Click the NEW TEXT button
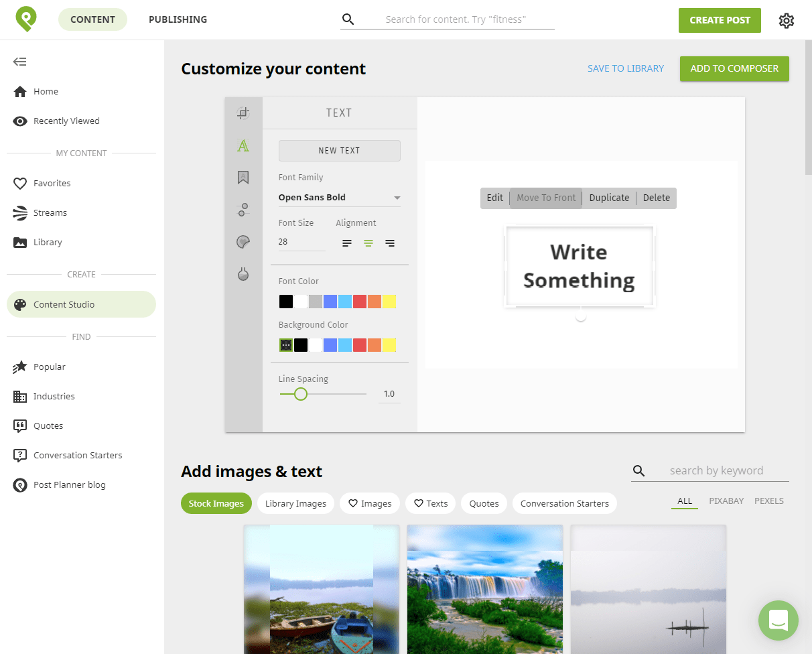Image resolution: width=812 pixels, height=654 pixels. pyautogui.click(x=340, y=151)
